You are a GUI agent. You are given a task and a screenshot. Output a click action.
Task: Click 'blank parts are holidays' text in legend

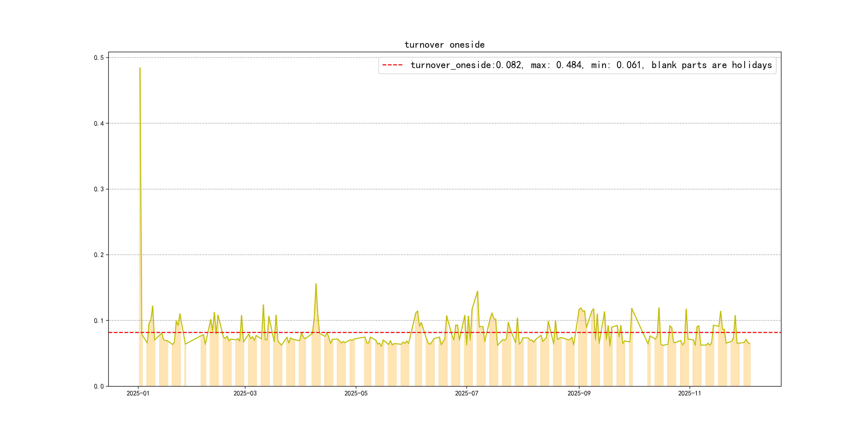pos(711,65)
